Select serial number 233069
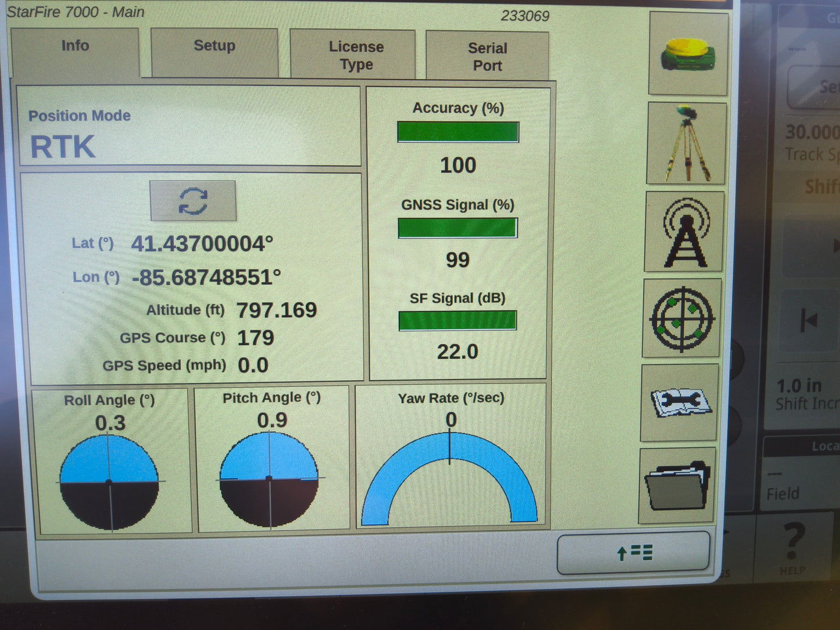 pos(525,16)
